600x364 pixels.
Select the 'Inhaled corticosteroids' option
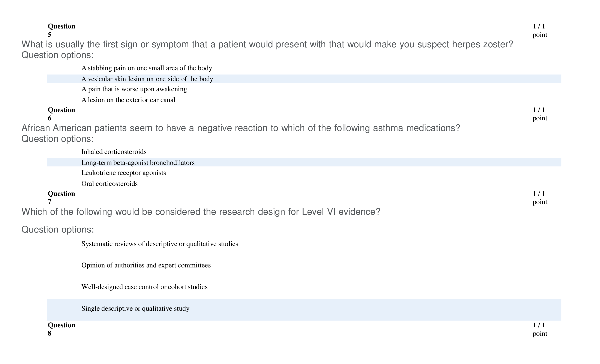click(x=114, y=152)
